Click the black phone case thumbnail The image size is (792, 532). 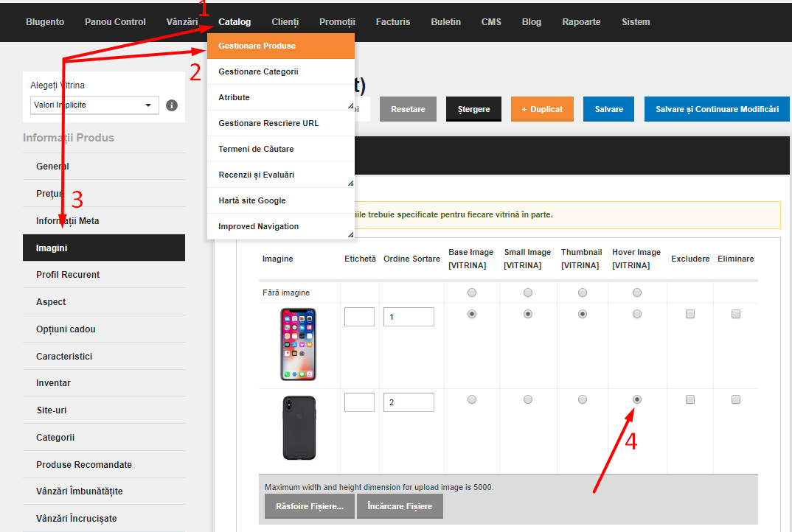pos(299,427)
